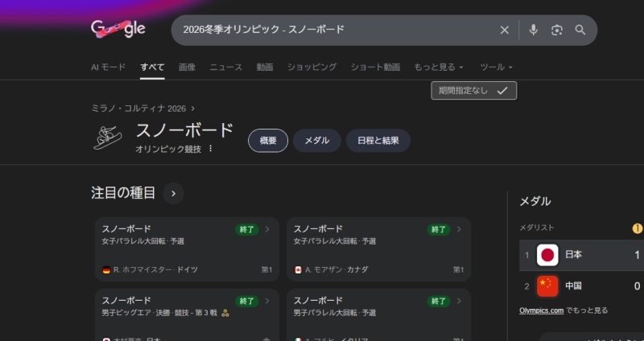Click the magnifying glass search icon
Viewport: 644px width, 341px height.
point(580,30)
